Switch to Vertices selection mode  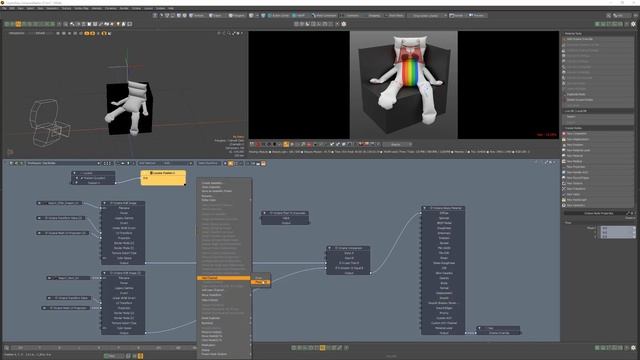[x=198, y=16]
